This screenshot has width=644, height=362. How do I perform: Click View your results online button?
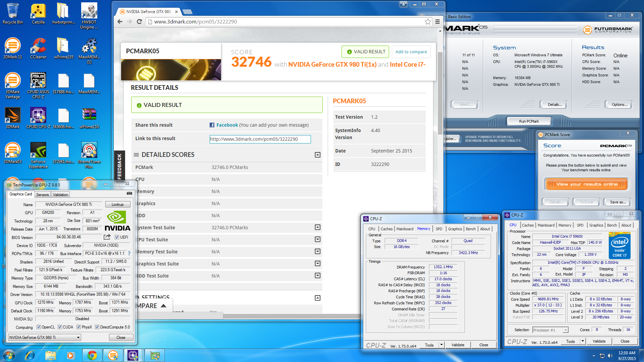click(x=587, y=184)
